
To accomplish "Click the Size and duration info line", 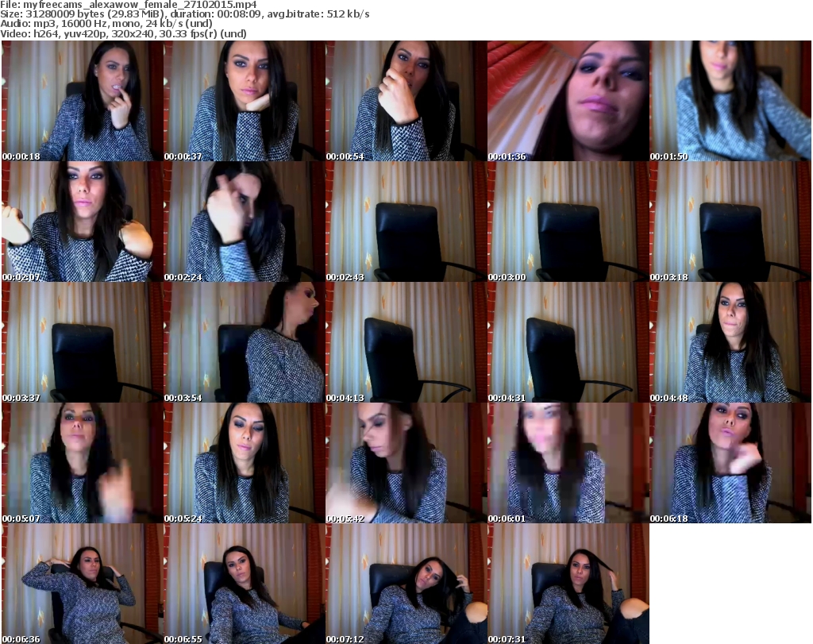I will tap(185, 14).
